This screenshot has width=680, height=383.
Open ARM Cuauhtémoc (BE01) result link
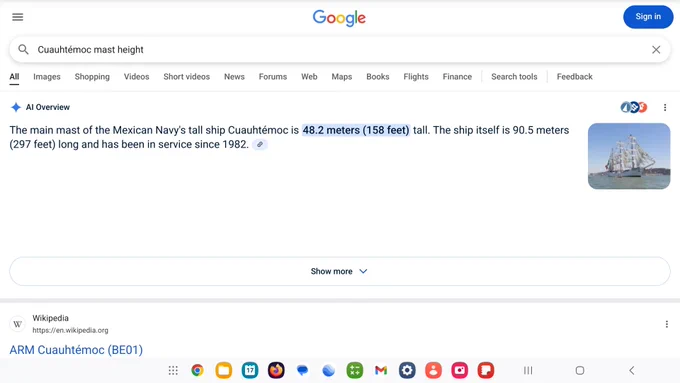point(76,350)
